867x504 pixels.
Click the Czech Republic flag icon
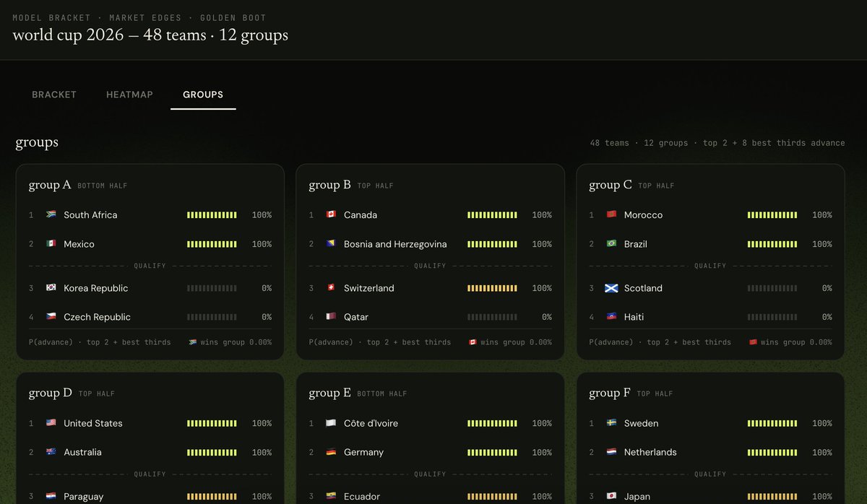[x=51, y=317]
